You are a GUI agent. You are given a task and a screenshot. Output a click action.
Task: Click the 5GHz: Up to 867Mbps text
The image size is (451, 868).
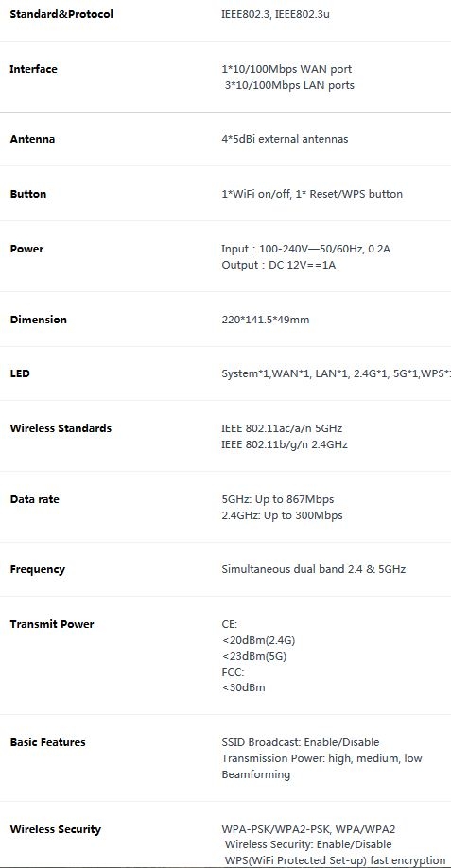tap(278, 499)
